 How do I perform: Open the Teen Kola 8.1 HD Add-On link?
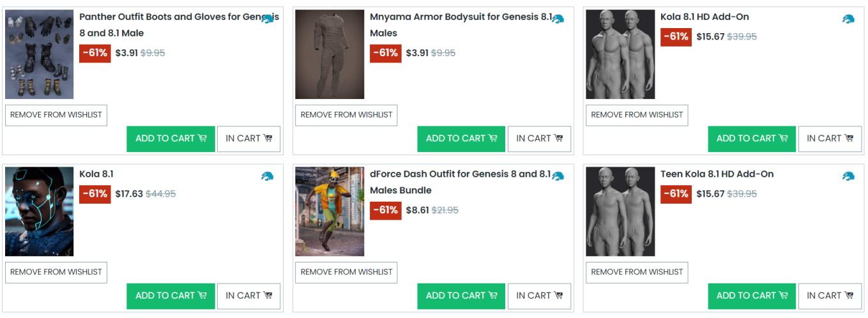(x=717, y=174)
